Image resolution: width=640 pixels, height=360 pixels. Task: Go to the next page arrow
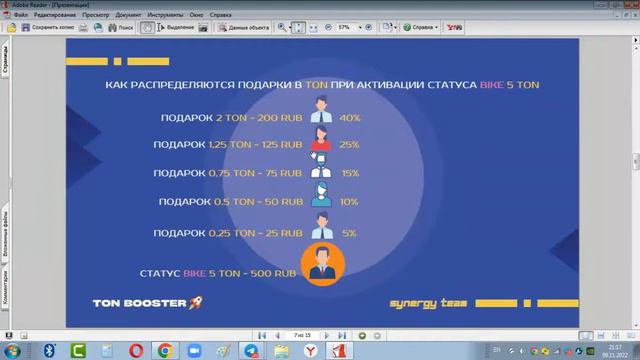(x=327, y=336)
